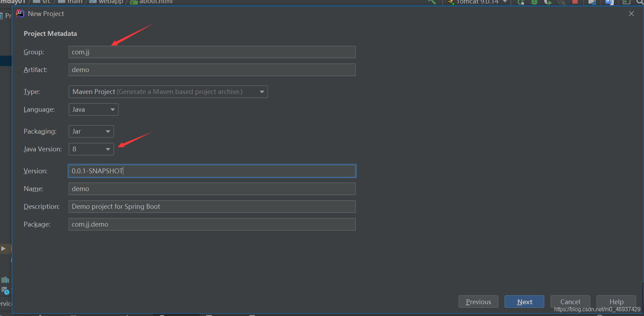Click the Run Anything icon in IDE toolbar
The height and width of the screenshot is (316, 644).
(627, 2)
